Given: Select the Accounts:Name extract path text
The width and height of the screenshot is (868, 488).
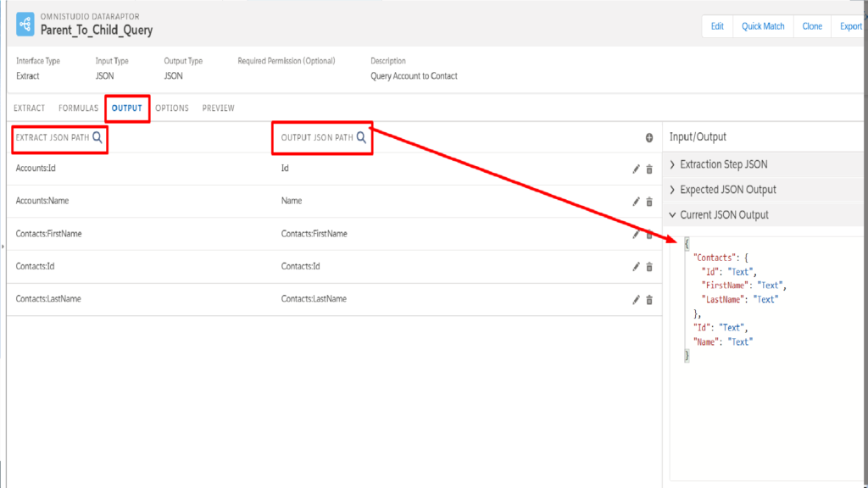Looking at the screenshot, I should coord(42,201).
